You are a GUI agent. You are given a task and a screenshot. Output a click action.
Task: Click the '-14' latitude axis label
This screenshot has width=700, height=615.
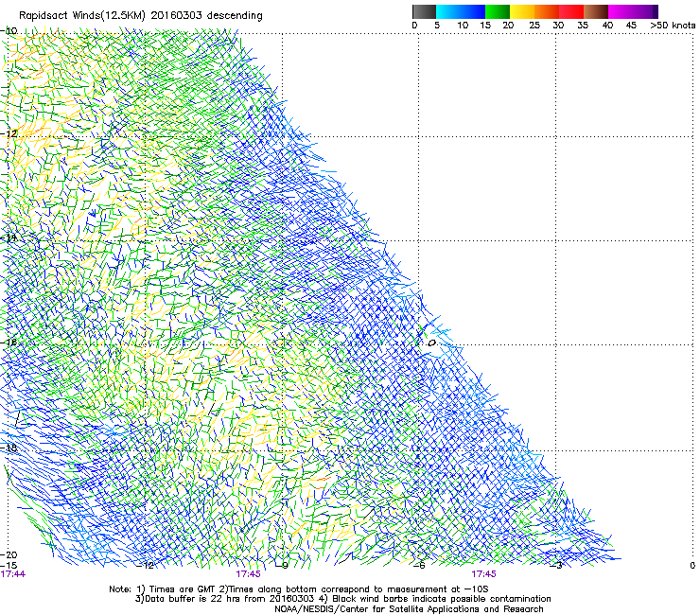point(9,237)
